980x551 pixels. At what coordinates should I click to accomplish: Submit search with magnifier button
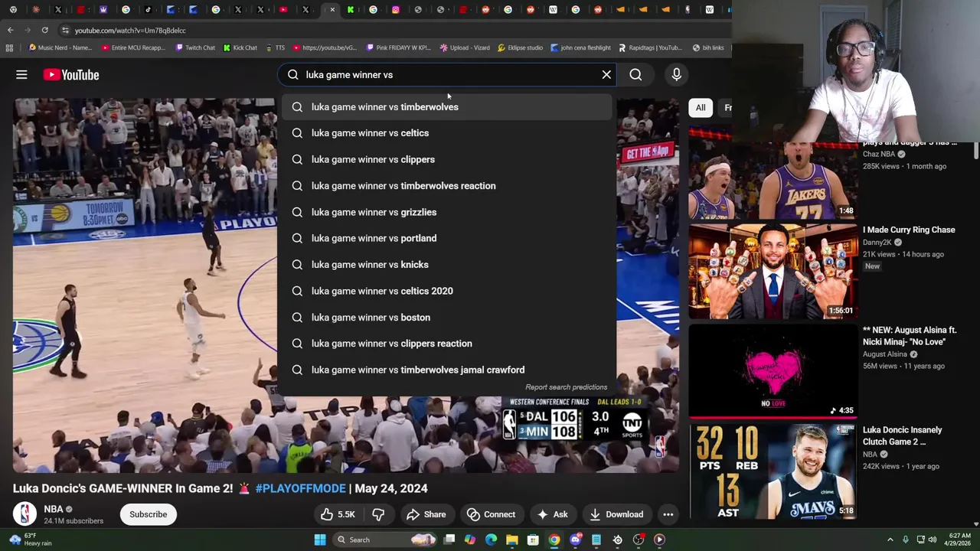(635, 75)
